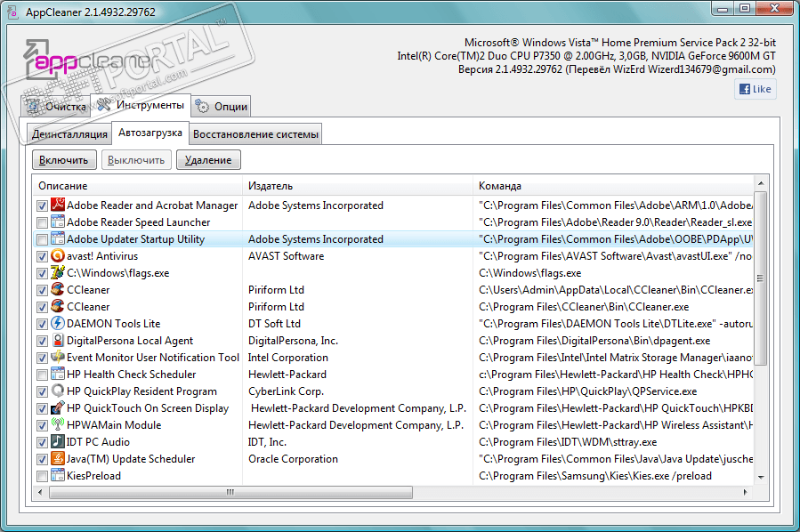Check the Adobe Reader Speed Launcher checkbox
The image size is (800, 532).
(43, 223)
